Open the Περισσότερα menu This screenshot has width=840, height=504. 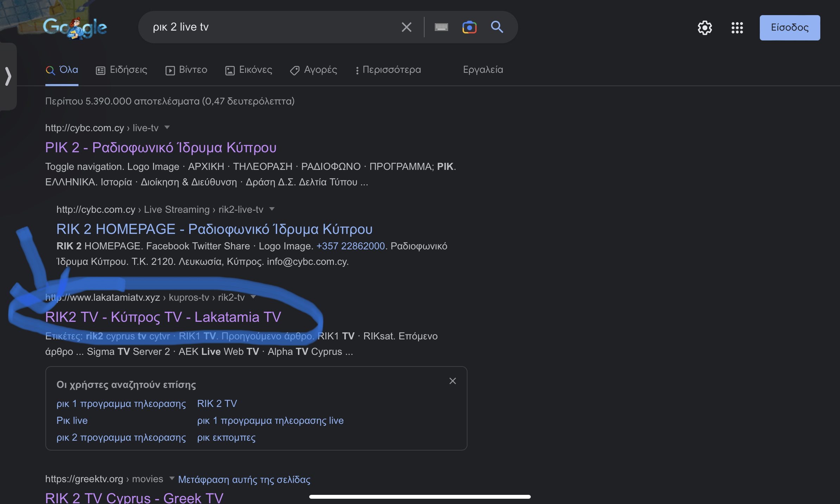point(388,70)
